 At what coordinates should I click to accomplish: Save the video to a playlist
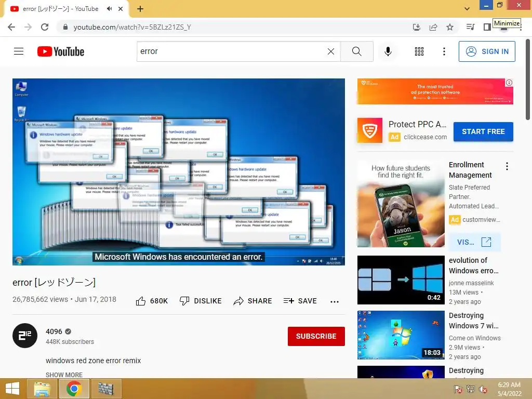[x=300, y=301]
